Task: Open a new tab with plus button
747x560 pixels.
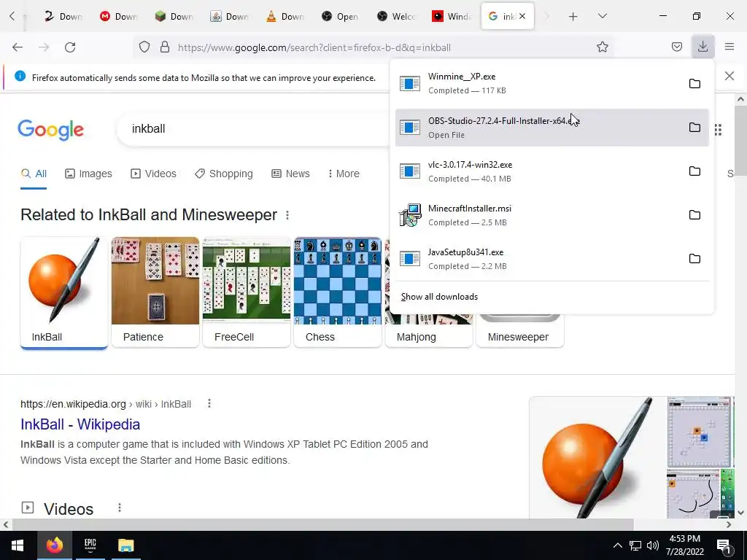Action: [573, 17]
